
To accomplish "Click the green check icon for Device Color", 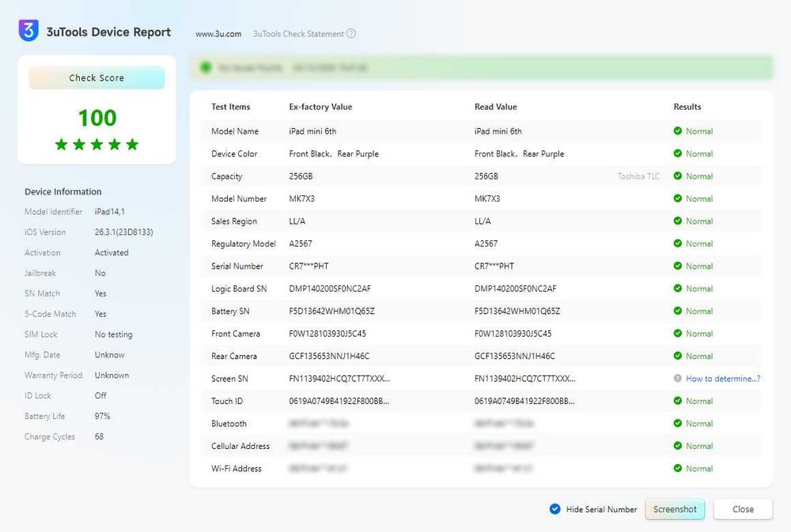I will click(x=678, y=153).
